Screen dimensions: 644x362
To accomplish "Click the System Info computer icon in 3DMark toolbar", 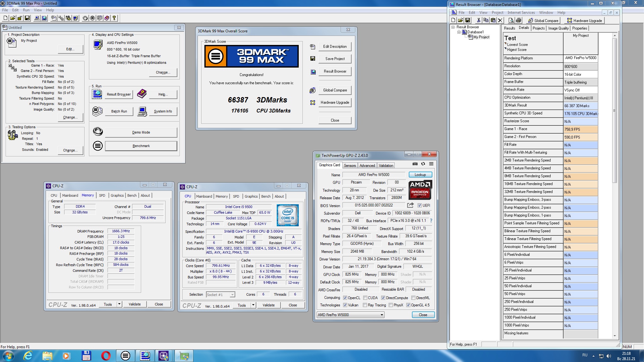I will click(37, 18).
